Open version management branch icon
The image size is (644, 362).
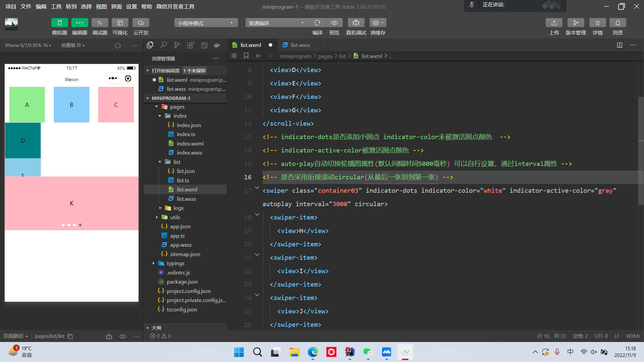(x=576, y=23)
